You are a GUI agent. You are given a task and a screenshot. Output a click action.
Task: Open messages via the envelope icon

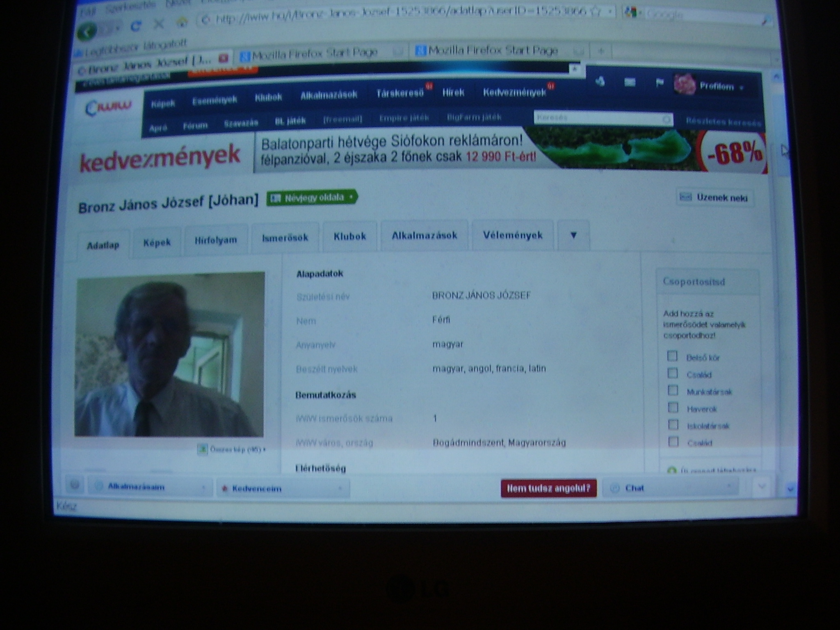click(x=630, y=83)
